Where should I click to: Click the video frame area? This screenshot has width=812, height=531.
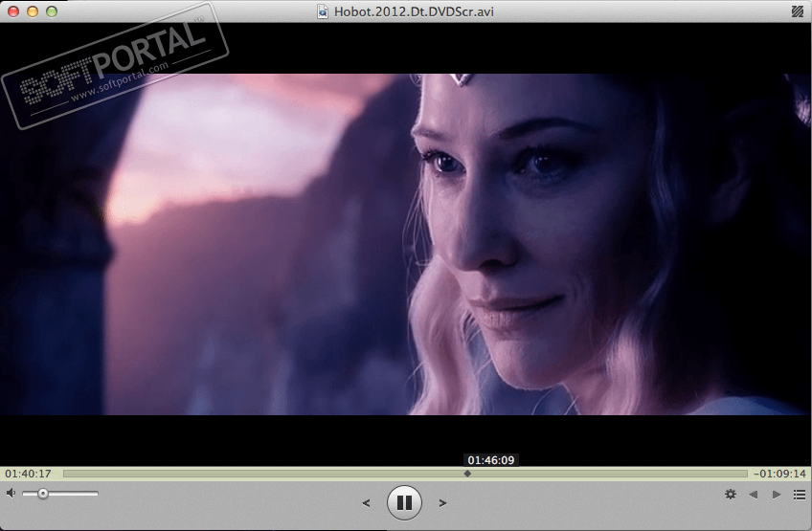coord(406,244)
